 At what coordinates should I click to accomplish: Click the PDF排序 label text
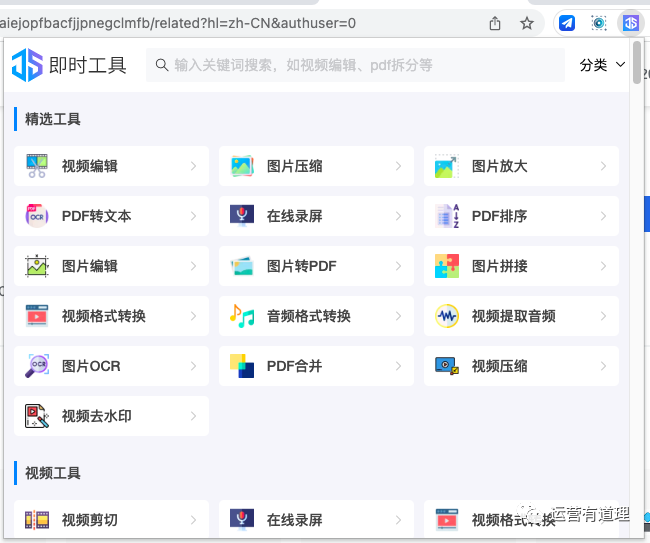[x=500, y=216]
